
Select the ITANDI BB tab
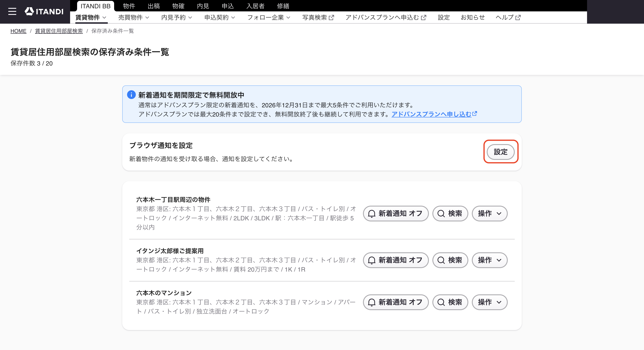pos(96,6)
